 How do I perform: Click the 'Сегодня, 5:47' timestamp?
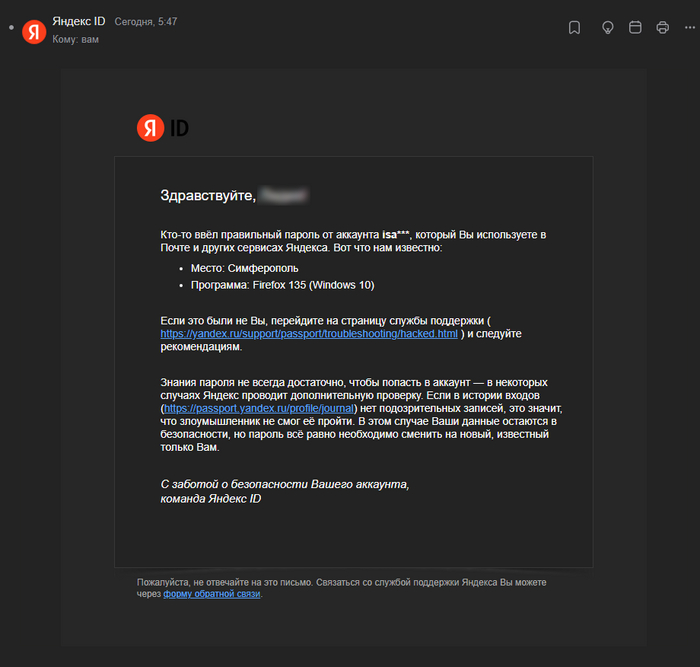146,21
